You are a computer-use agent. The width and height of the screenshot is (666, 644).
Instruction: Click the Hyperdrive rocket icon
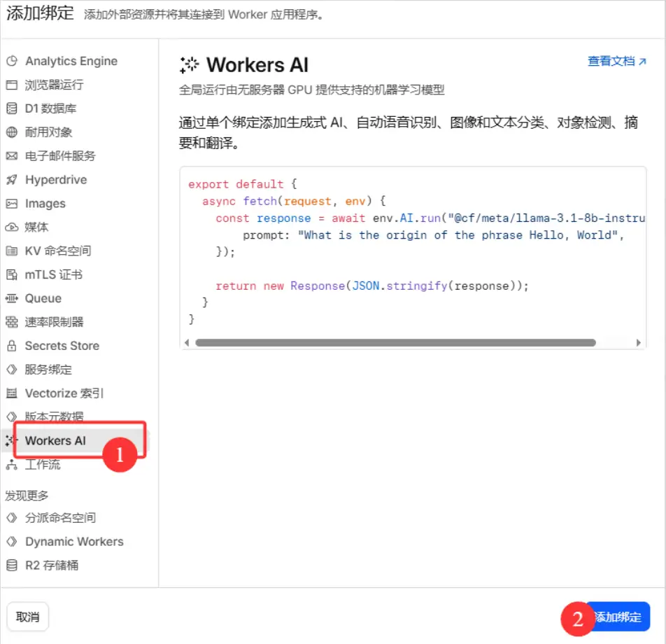[12, 180]
